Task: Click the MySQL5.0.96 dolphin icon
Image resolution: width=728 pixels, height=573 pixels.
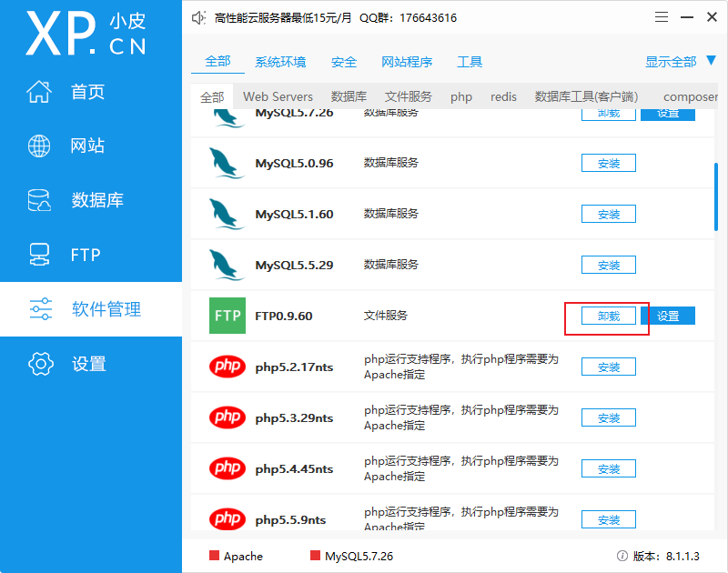Action: 227,163
